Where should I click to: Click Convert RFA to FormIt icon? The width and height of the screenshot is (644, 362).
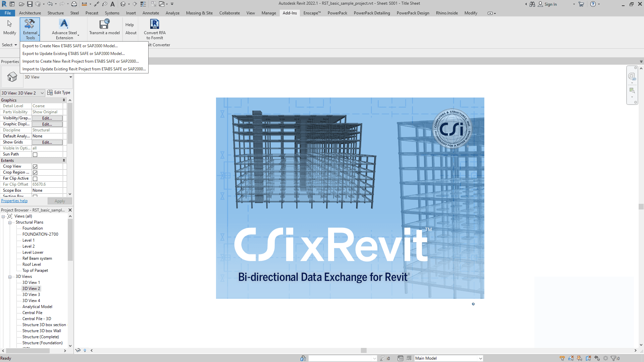pos(155,24)
